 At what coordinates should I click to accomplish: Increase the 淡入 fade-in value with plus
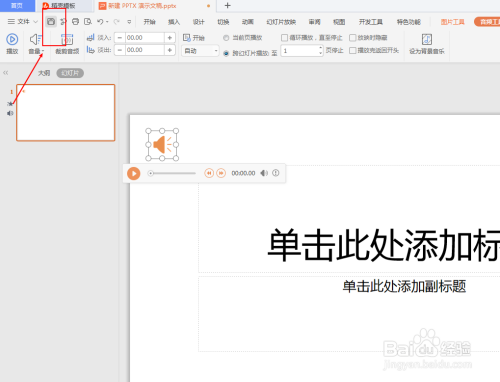(x=170, y=38)
